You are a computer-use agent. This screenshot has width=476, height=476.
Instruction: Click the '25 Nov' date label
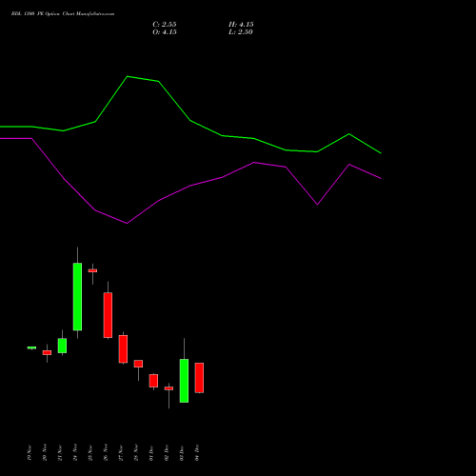[x=90, y=452]
